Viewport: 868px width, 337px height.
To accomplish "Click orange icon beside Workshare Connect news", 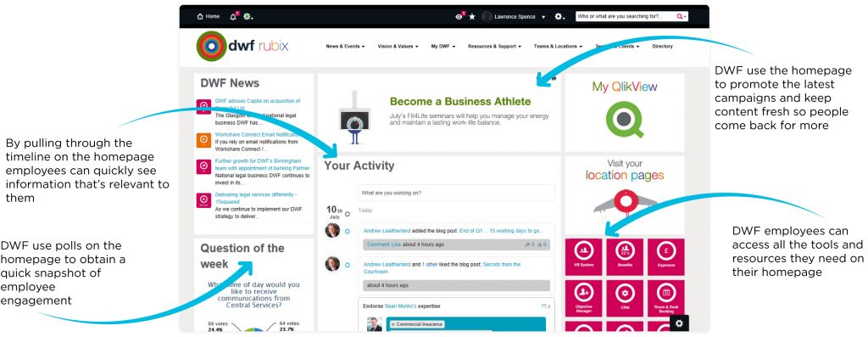I will (x=203, y=140).
